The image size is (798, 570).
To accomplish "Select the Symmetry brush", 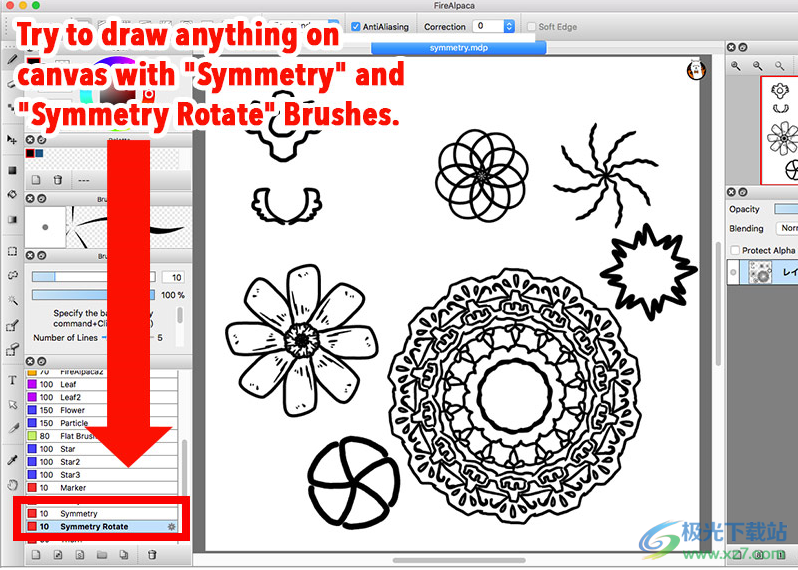I will point(102,514).
